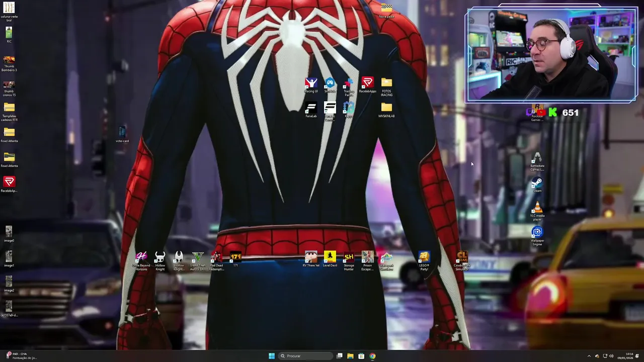
Task: Launch the Prison Escape shortcut
Action: point(367,261)
